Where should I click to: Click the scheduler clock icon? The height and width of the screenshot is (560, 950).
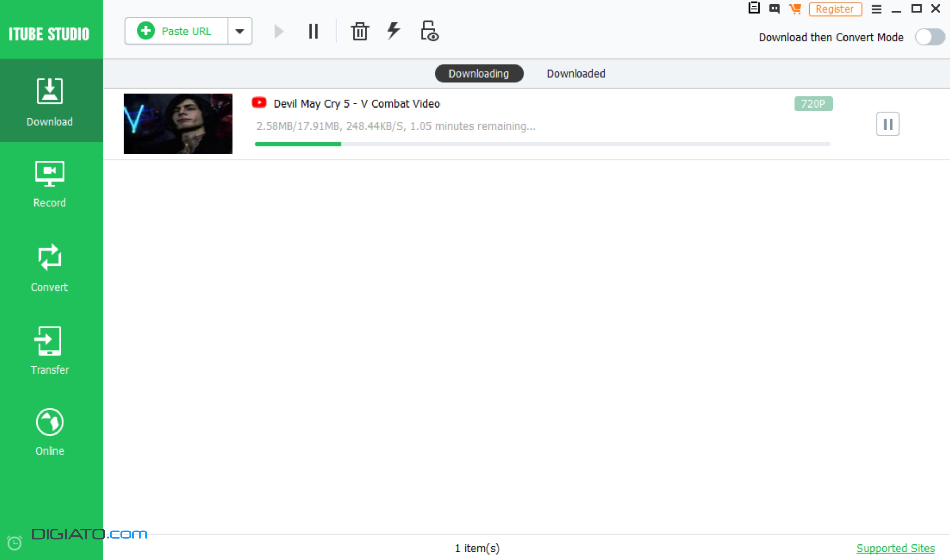[15, 543]
